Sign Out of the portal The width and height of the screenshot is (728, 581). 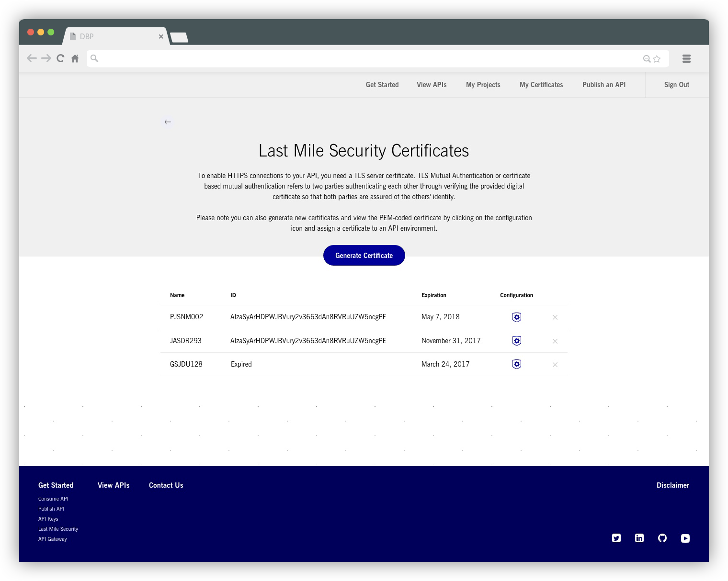677,85
